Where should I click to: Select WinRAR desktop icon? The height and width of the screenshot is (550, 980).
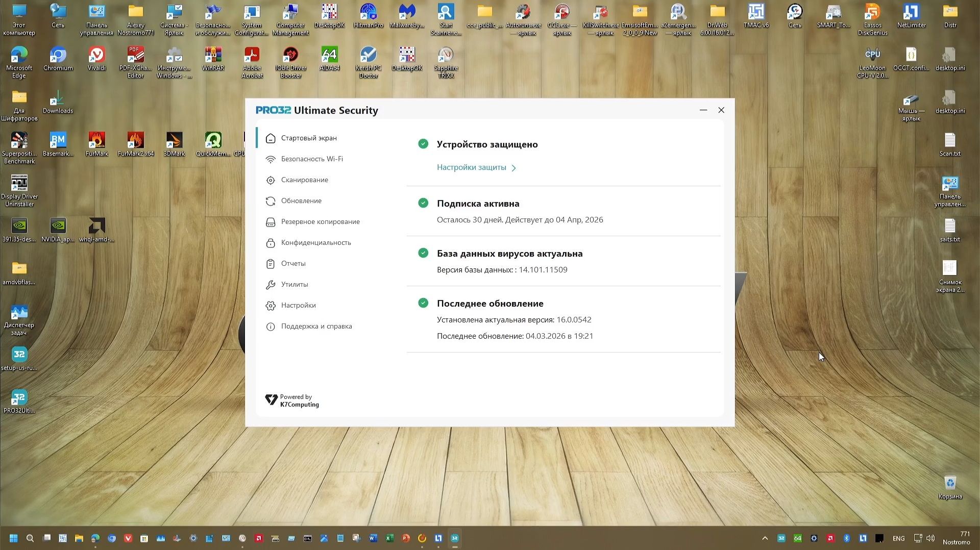(213, 59)
